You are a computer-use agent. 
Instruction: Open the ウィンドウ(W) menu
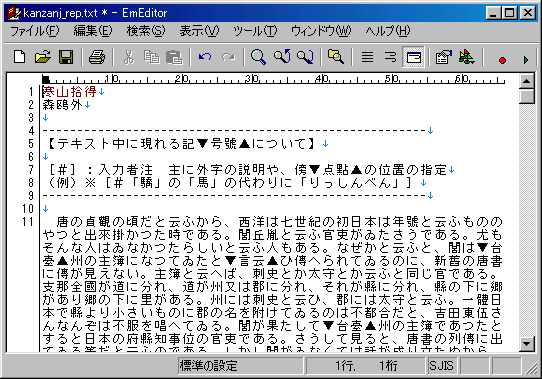(x=321, y=31)
